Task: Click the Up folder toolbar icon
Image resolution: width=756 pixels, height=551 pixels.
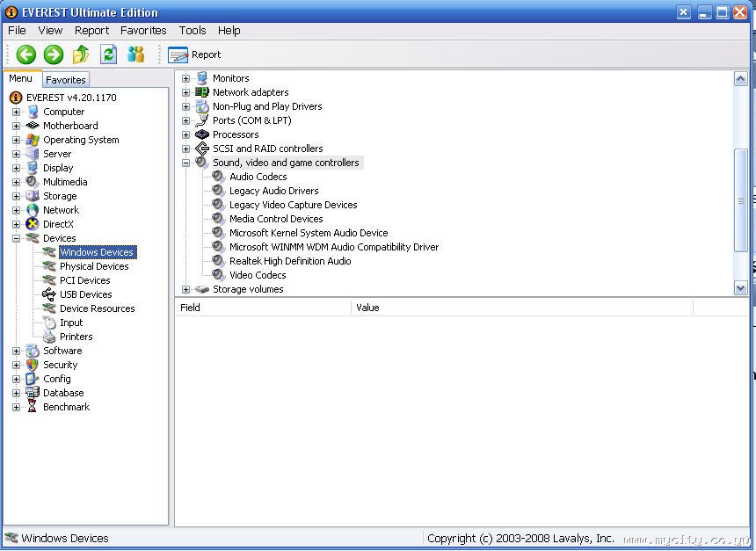Action: coord(81,54)
